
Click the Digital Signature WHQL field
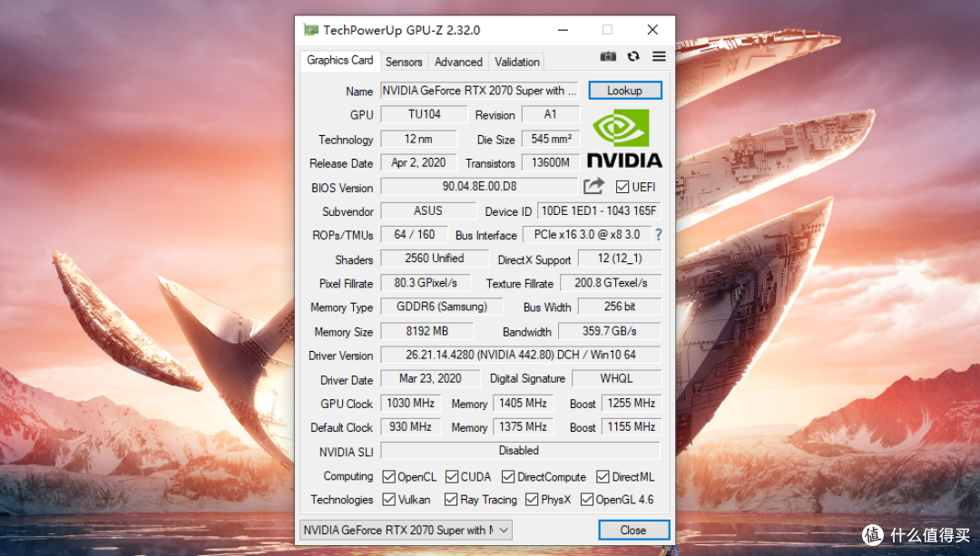click(616, 378)
